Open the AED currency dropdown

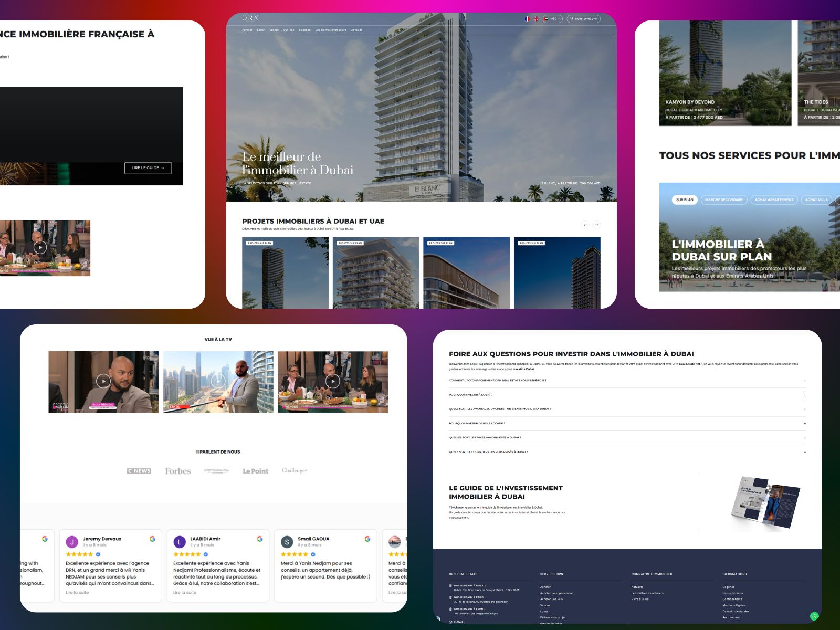553,19
